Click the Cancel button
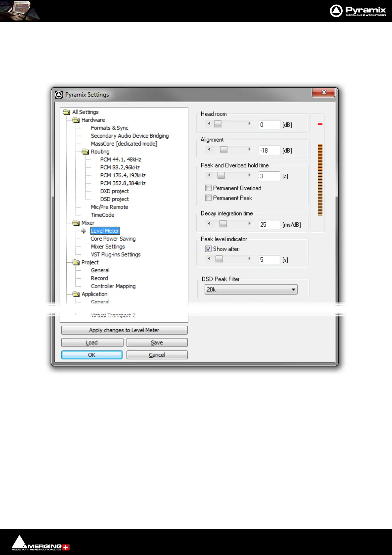 point(157,355)
